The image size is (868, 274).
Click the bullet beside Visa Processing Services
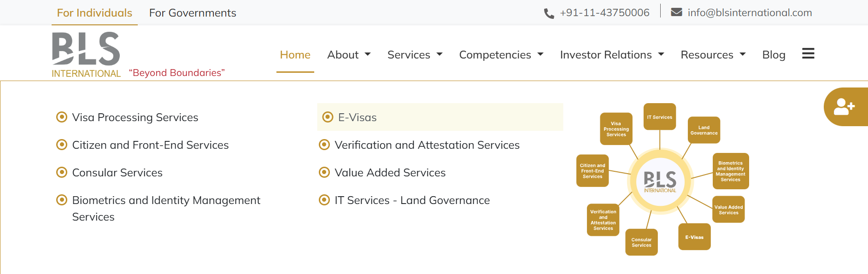[x=61, y=117]
